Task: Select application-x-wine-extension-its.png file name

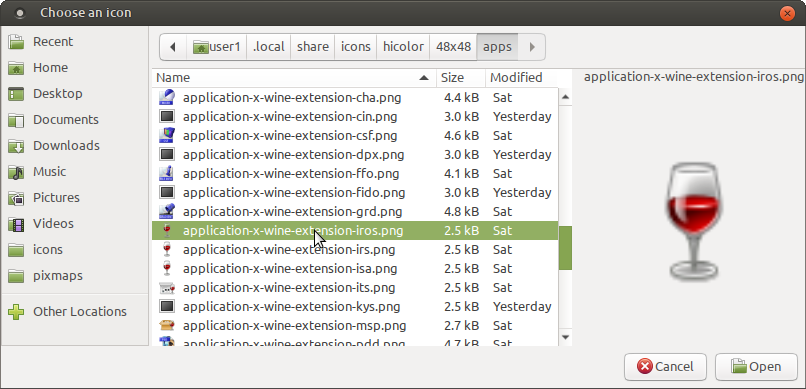Action: (x=289, y=287)
